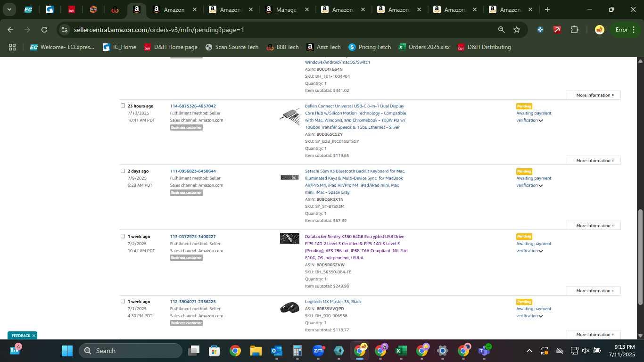Open Outlook from taskbar

[276, 351]
